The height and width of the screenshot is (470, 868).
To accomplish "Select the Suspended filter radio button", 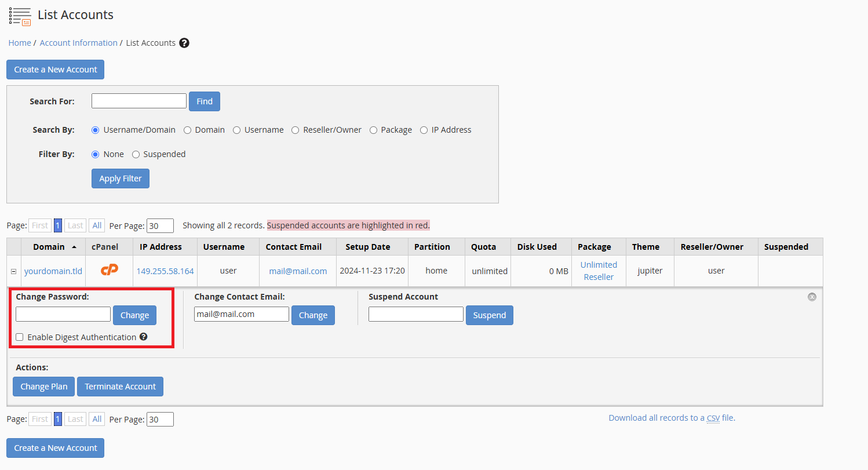I will 136,154.
